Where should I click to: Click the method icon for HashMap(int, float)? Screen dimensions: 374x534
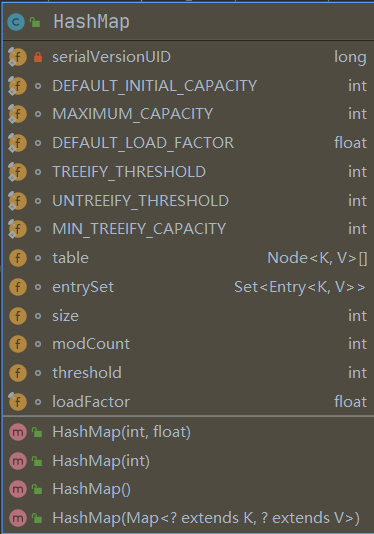point(18,432)
